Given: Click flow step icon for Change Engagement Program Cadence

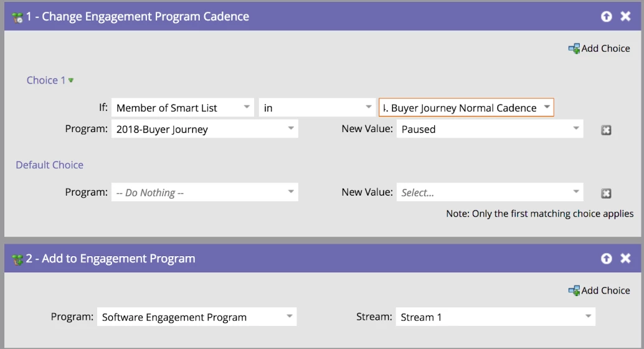Looking at the screenshot, I should (x=17, y=17).
